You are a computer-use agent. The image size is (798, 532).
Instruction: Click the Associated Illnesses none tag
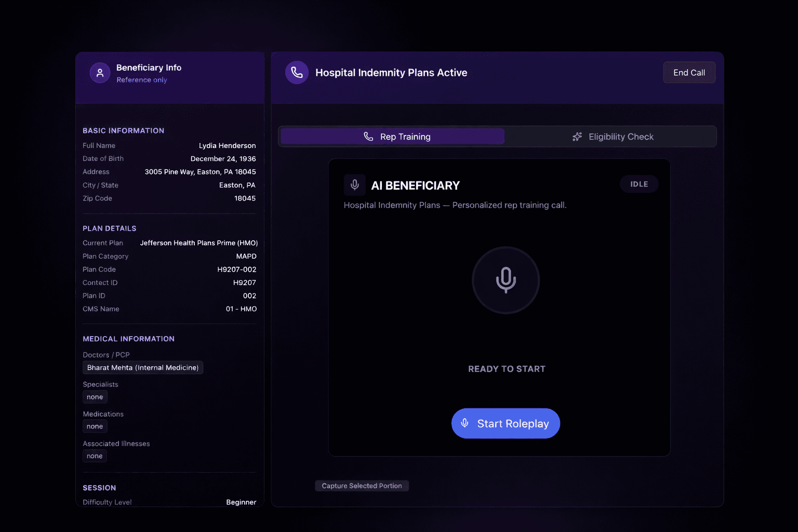pyautogui.click(x=95, y=456)
